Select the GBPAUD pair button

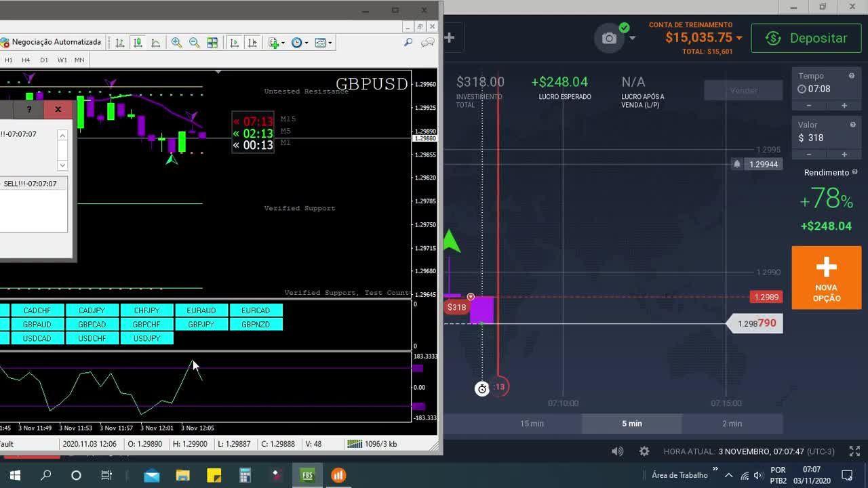(37, 325)
